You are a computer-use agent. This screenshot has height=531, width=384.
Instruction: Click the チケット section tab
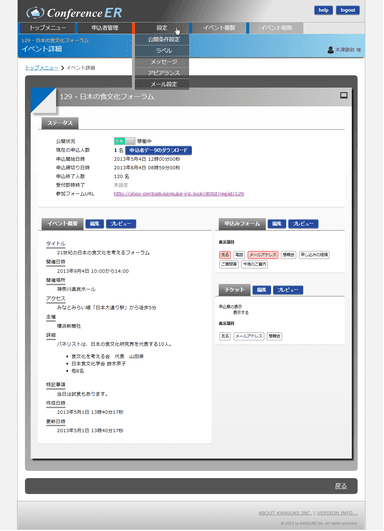[x=234, y=290]
